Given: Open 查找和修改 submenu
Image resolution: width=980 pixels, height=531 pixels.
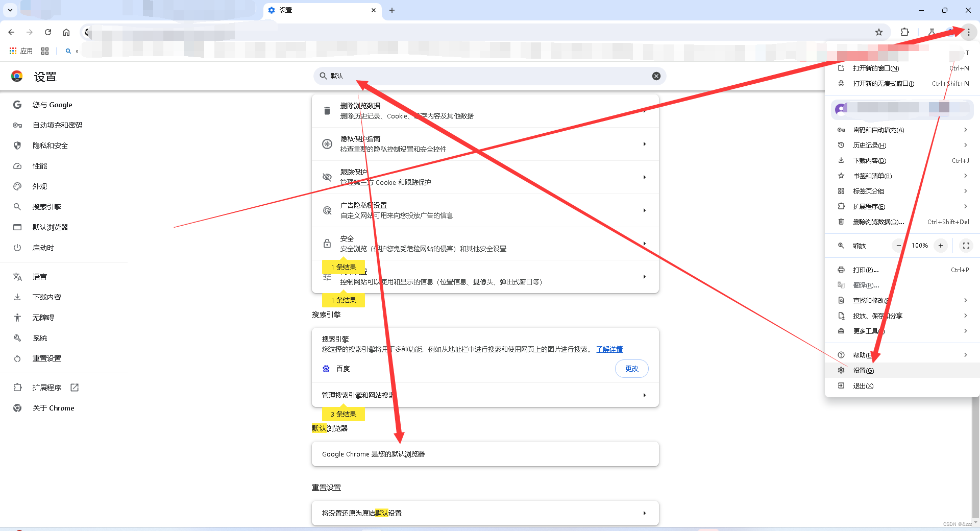Looking at the screenshot, I should click(x=902, y=301).
